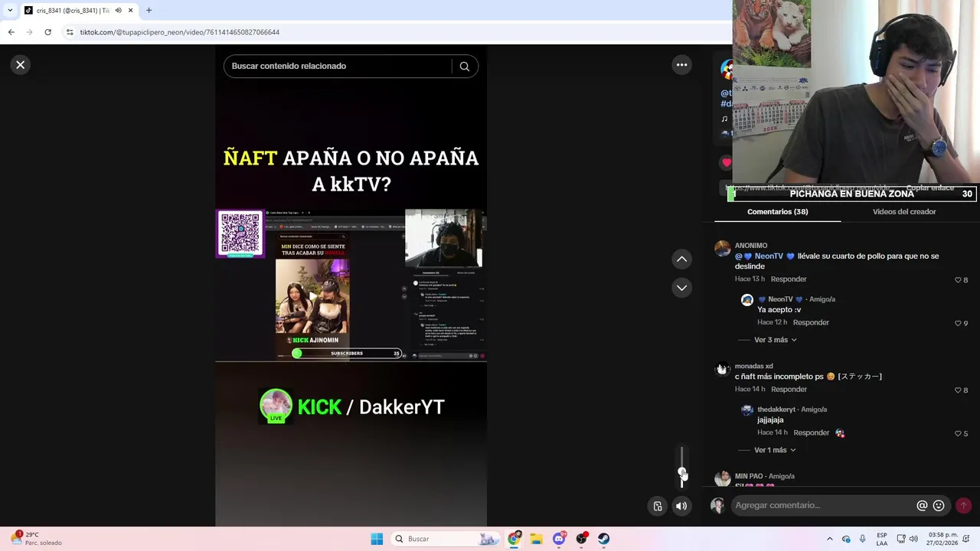This screenshot has width=980, height=551.
Task: Click the thedakkeryt reply sticker emoji icon
Action: tap(840, 433)
